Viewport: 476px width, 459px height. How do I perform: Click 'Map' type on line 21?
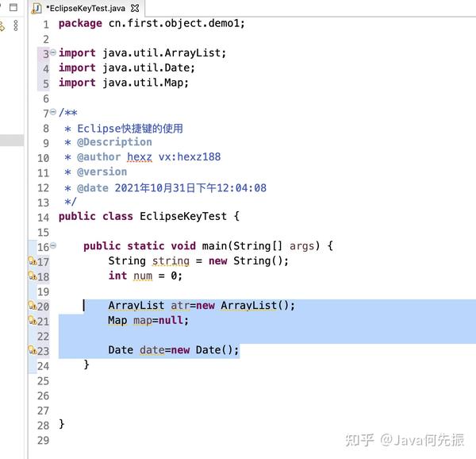click(117, 320)
